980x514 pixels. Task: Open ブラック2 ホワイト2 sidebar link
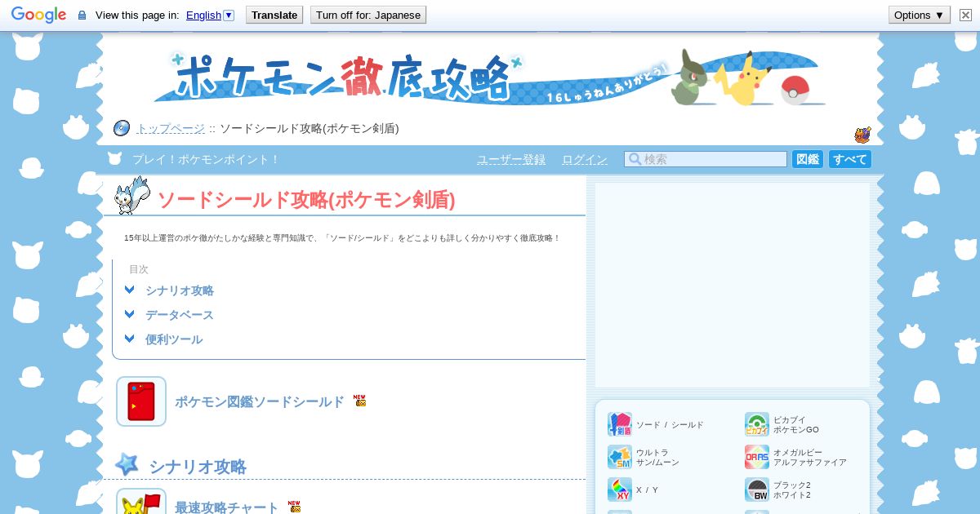point(792,490)
